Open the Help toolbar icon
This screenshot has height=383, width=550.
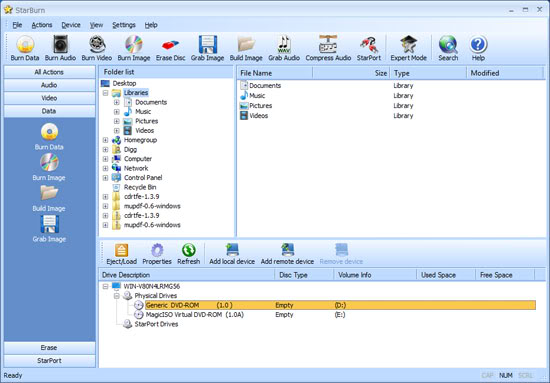pos(478,48)
